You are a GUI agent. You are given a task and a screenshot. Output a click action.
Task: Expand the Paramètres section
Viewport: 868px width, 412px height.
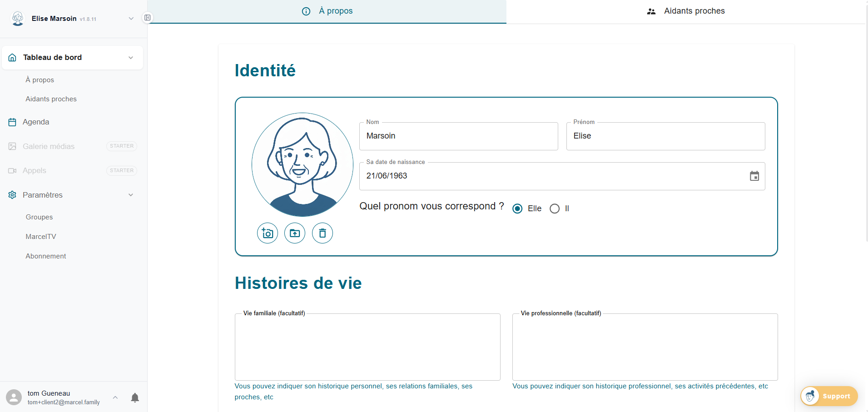click(131, 195)
